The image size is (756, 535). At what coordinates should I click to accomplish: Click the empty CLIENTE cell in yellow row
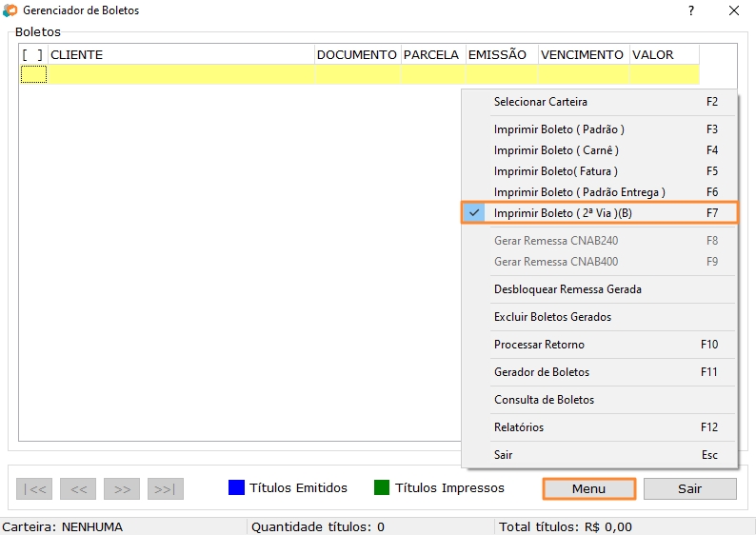click(181, 74)
